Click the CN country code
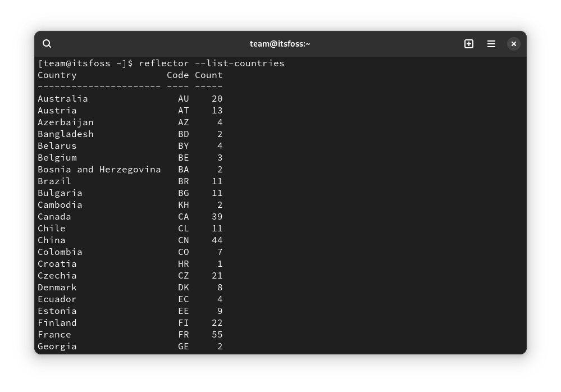561x392 pixels. pos(184,240)
